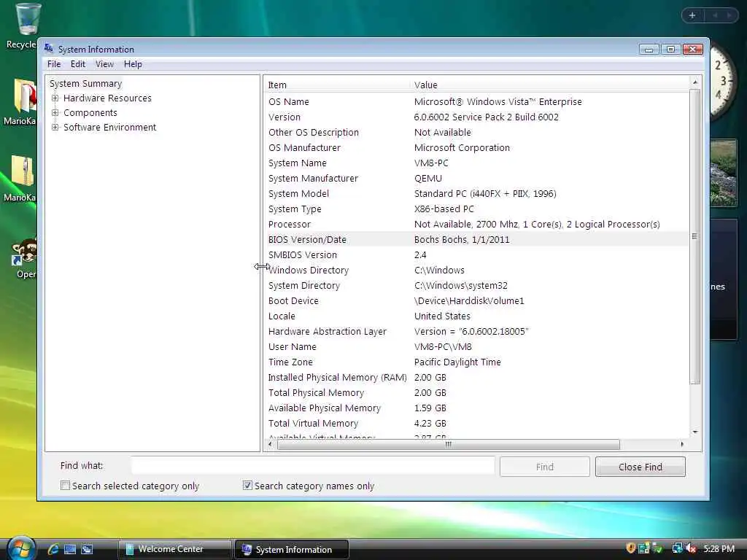Select the Hardware Abstraction Layer row

476,332
